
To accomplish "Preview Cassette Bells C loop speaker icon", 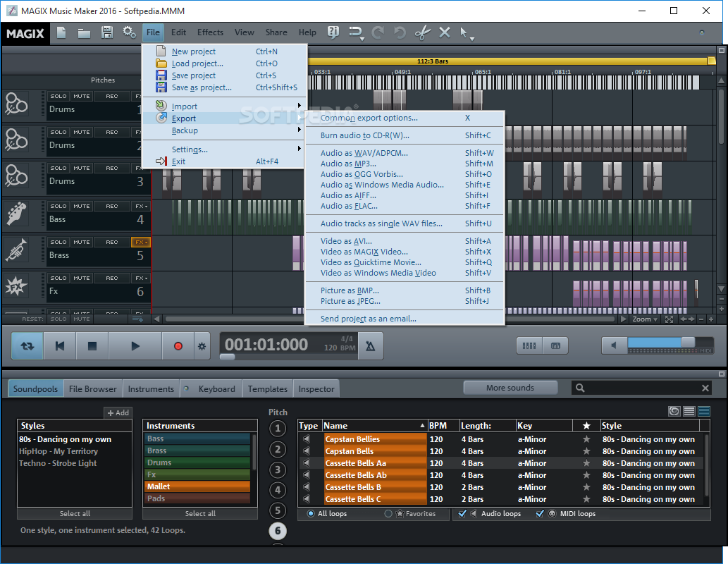I will pos(307,499).
